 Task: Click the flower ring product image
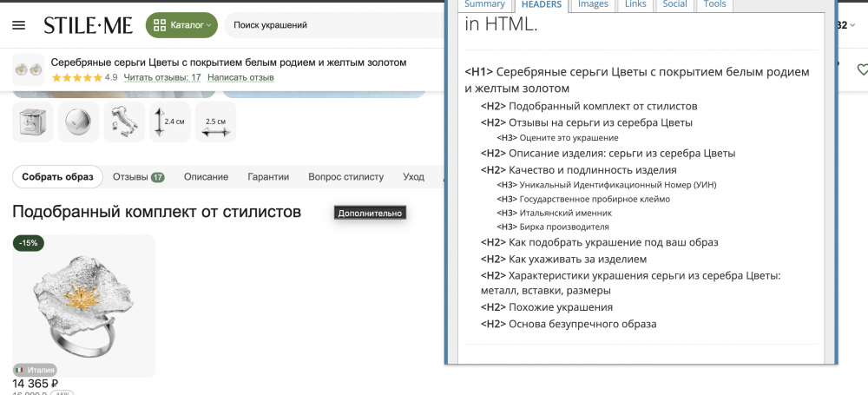click(83, 306)
